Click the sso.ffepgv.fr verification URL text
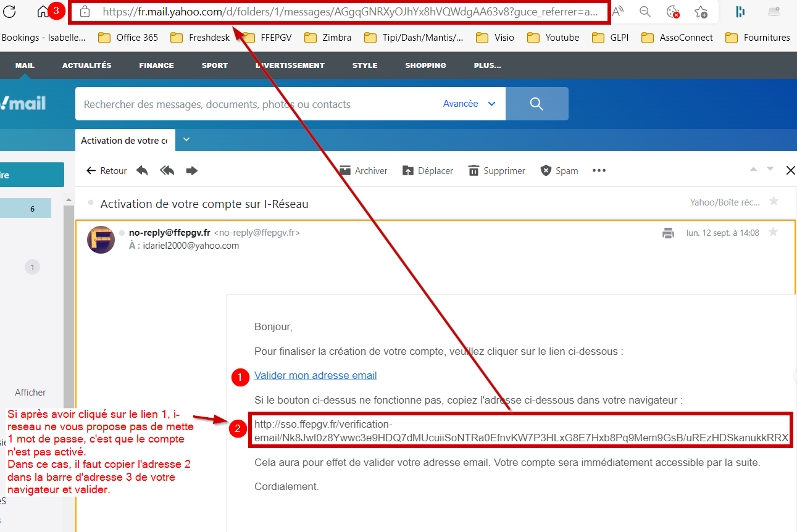This screenshot has height=532, width=797. pos(521,431)
